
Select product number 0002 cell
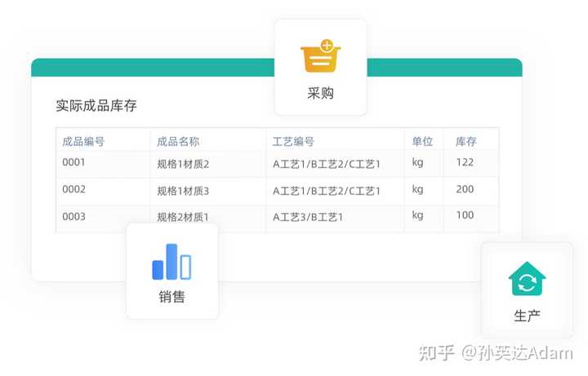[73, 189]
